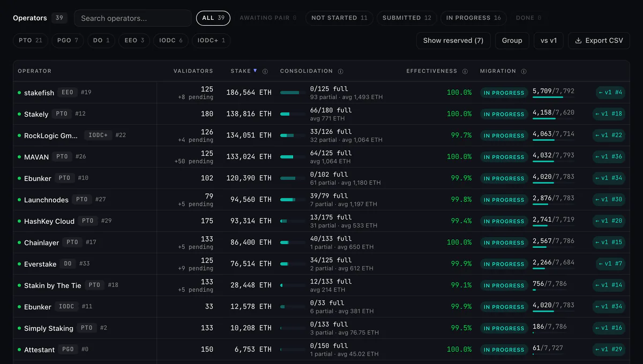
Task: Click stakefish consolidation progress bar
Action: pyautogui.click(x=293, y=93)
